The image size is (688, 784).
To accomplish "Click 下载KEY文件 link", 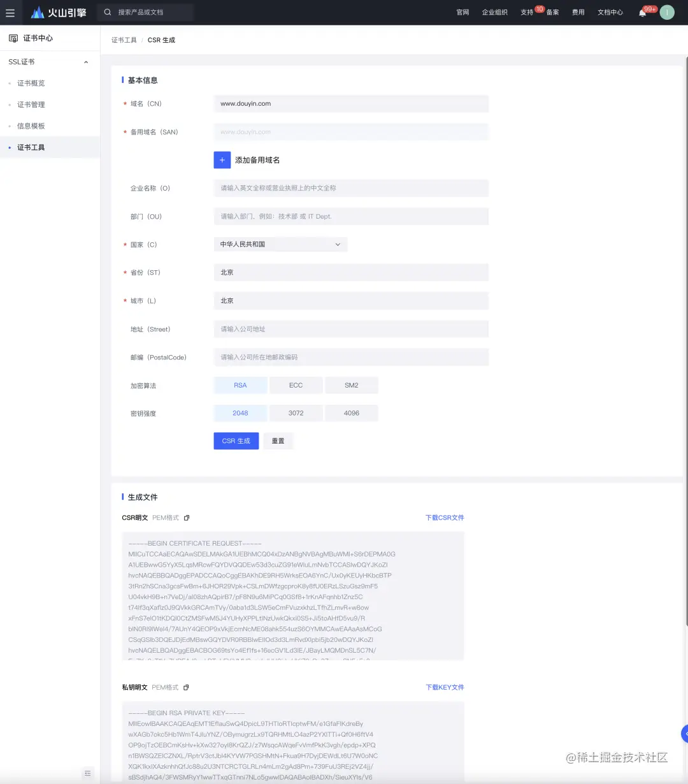I will 445,687.
